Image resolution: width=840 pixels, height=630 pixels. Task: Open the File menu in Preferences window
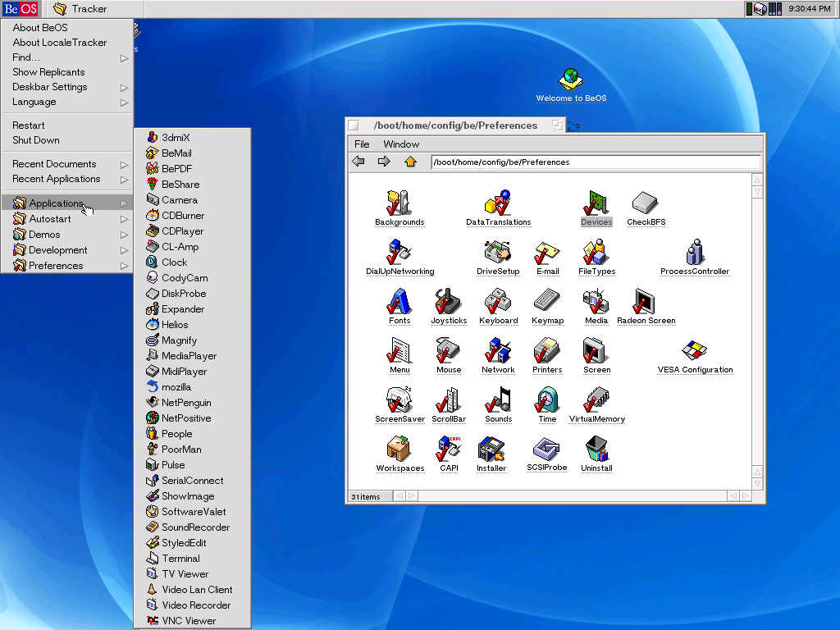(x=362, y=144)
